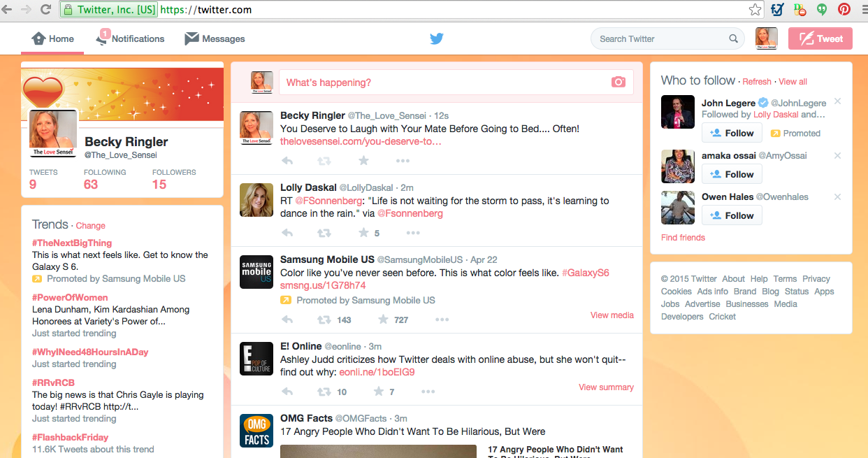The image size is (868, 458).
Task: Click the search magnifier icon
Action: click(734, 39)
